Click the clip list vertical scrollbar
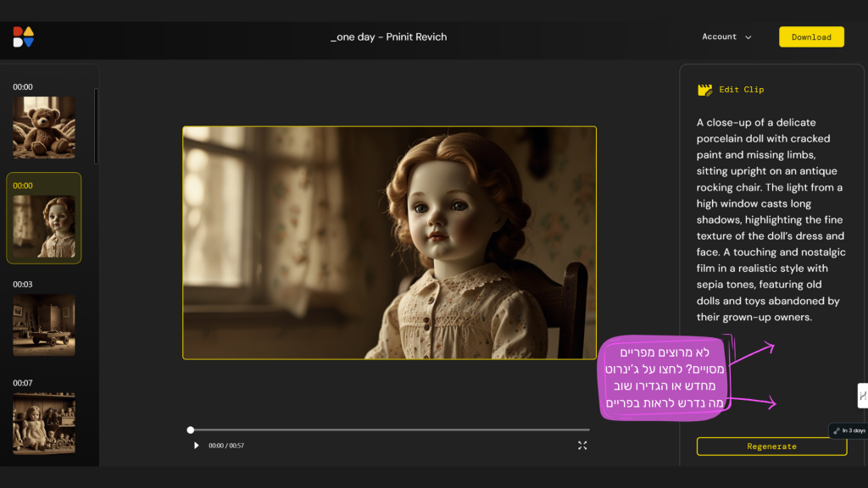 [x=96, y=127]
